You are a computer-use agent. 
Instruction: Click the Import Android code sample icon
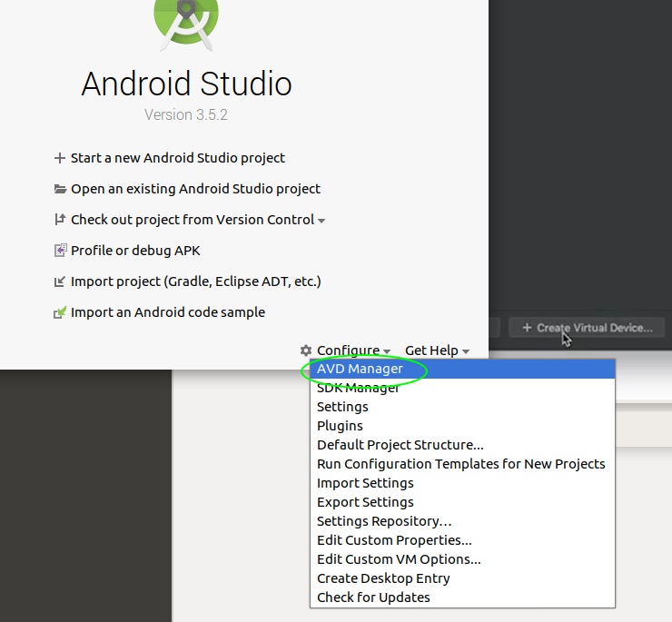(x=60, y=312)
